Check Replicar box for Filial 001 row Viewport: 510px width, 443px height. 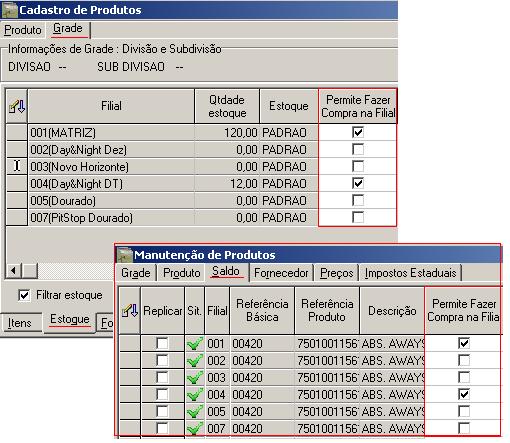162,343
